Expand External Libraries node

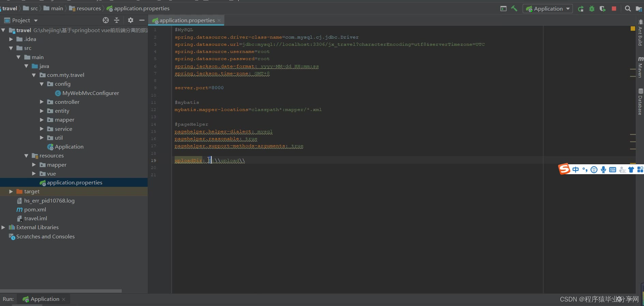click(x=3, y=227)
